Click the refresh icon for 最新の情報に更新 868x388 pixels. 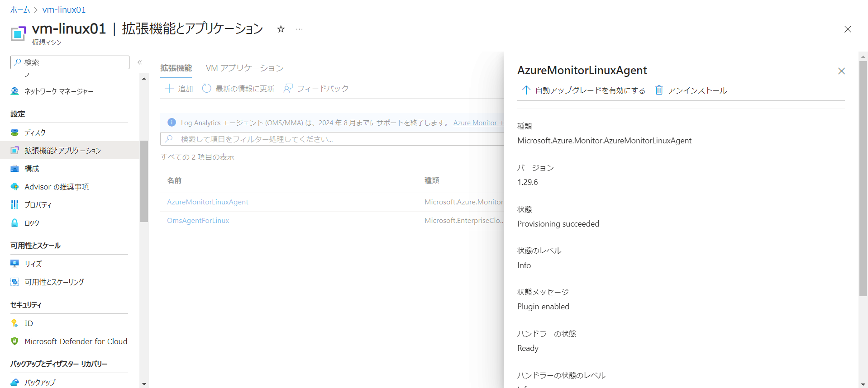pyautogui.click(x=206, y=88)
